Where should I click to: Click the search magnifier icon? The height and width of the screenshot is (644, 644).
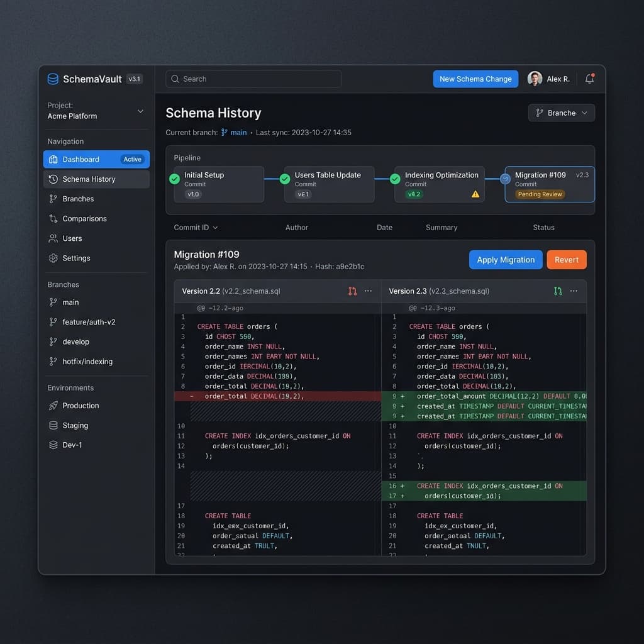pyautogui.click(x=175, y=79)
